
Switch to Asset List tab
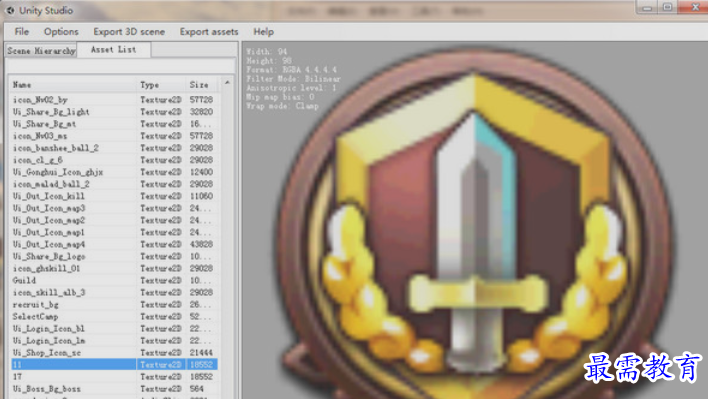coord(113,50)
